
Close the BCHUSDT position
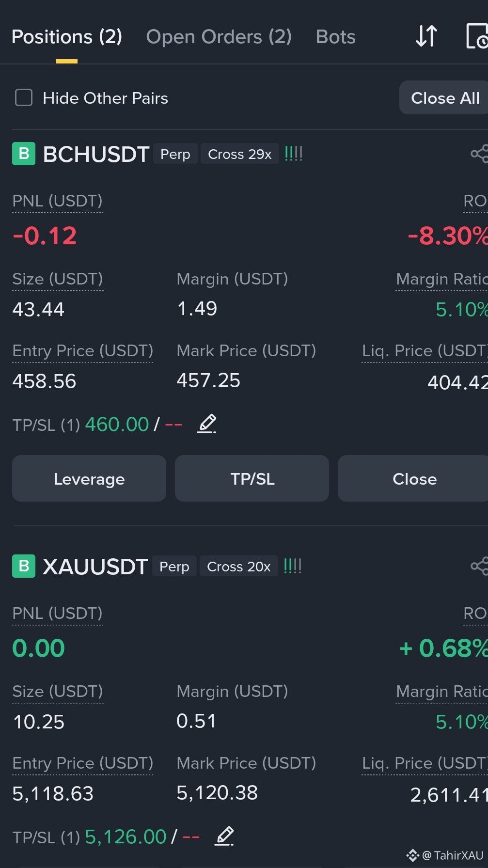tap(413, 478)
